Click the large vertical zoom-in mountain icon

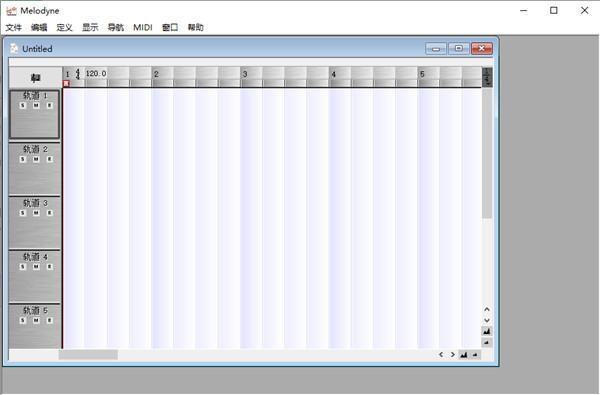(487, 331)
